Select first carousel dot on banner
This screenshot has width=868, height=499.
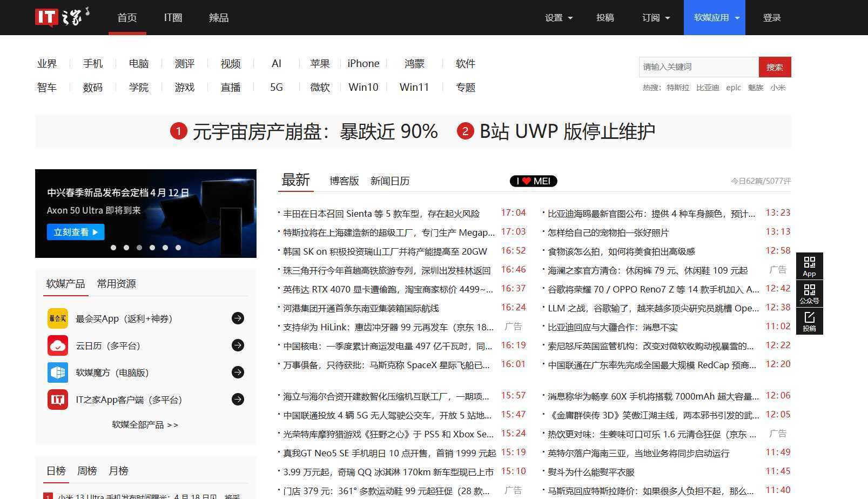(113, 248)
